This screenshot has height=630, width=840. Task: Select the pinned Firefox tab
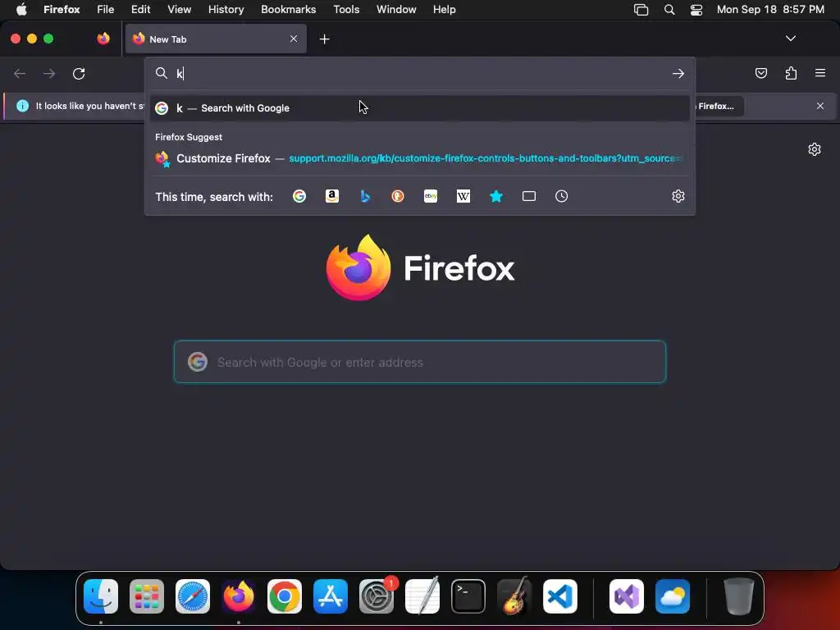pyautogui.click(x=103, y=39)
